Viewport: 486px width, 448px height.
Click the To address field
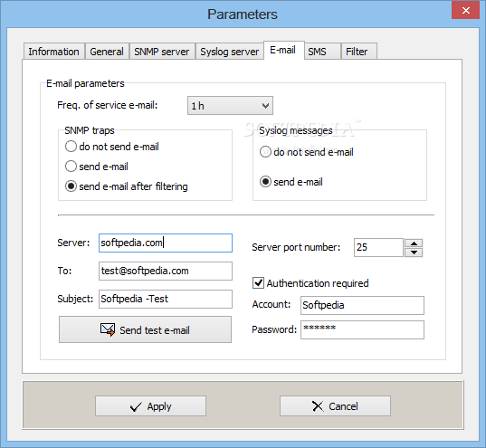pyautogui.click(x=166, y=271)
